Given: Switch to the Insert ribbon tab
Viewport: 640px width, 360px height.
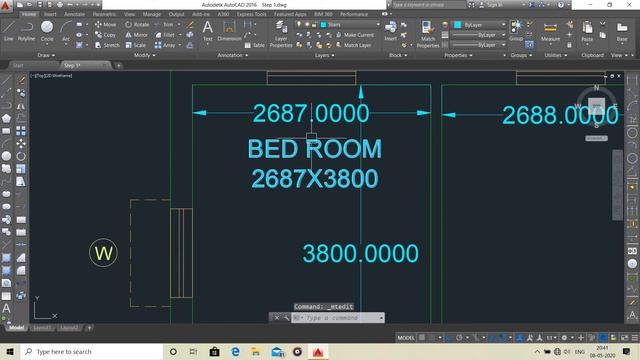Looking at the screenshot, I should tap(50, 14).
